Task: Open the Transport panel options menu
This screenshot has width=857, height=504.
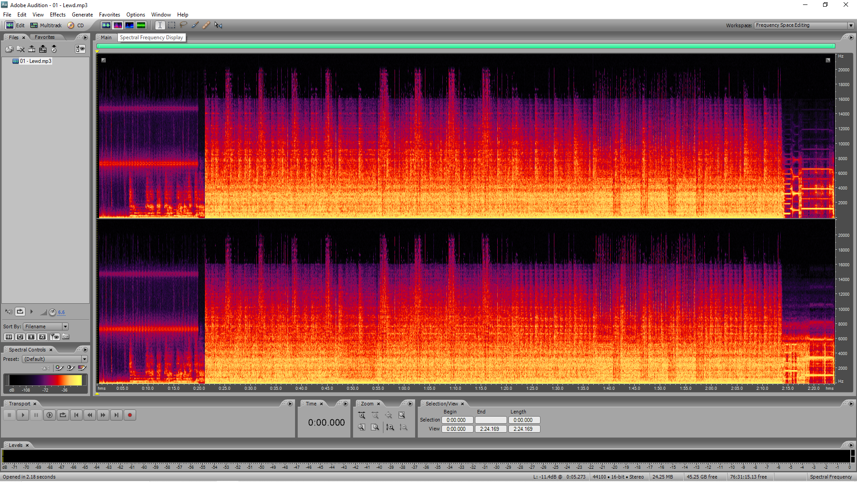Action: 290,404
